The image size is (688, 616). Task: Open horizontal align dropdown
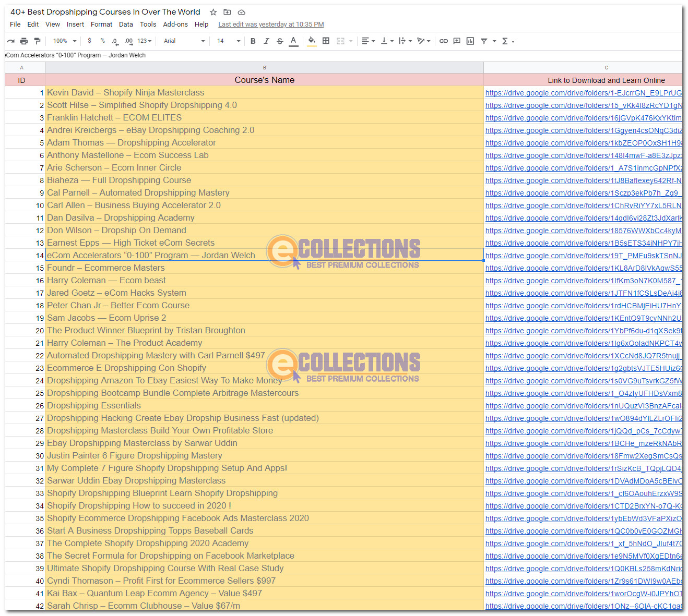tap(369, 41)
